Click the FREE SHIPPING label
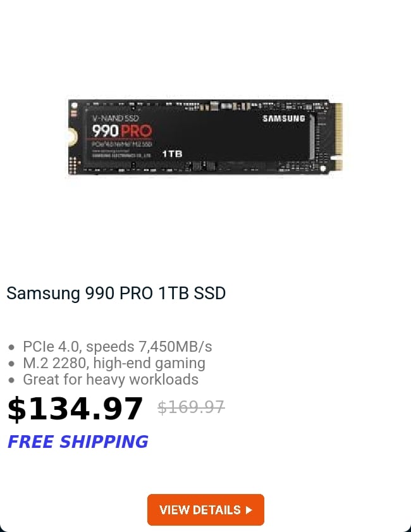 pyautogui.click(x=78, y=442)
